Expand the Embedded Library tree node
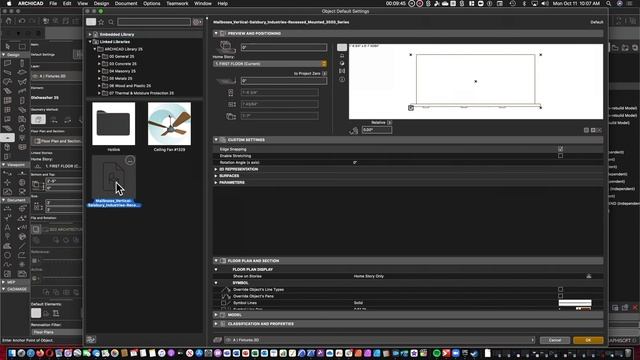 pos(90,34)
